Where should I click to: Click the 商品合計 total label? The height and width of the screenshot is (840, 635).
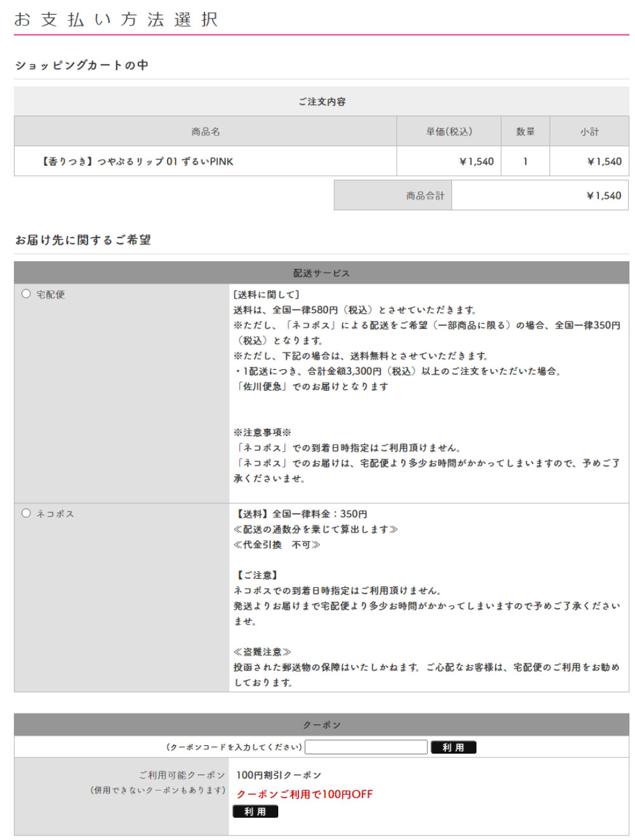coord(425,196)
